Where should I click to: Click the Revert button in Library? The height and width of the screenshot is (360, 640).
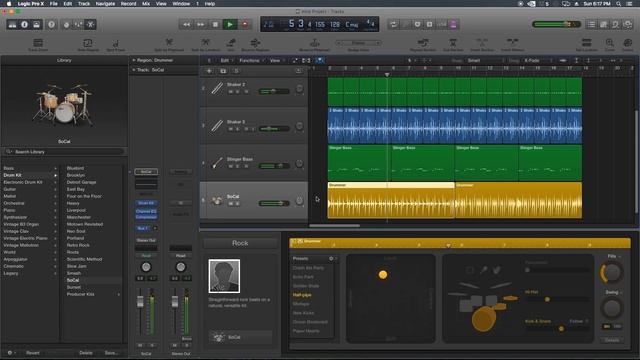(33, 353)
